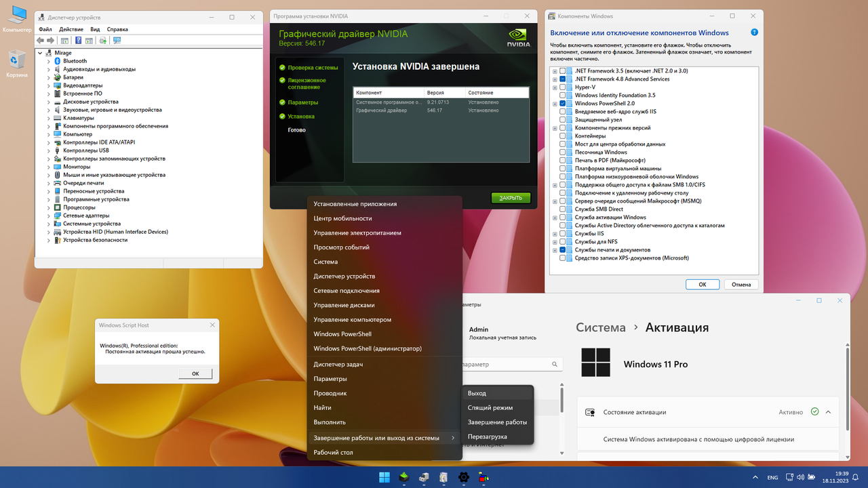Toggle Службы IIS checkbox
Viewport: 868px width, 488px height.
coord(563,234)
